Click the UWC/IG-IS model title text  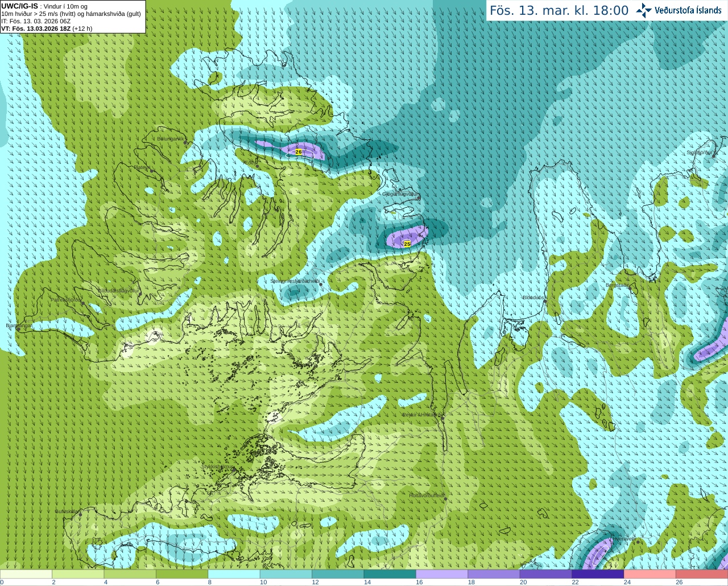(x=19, y=6)
